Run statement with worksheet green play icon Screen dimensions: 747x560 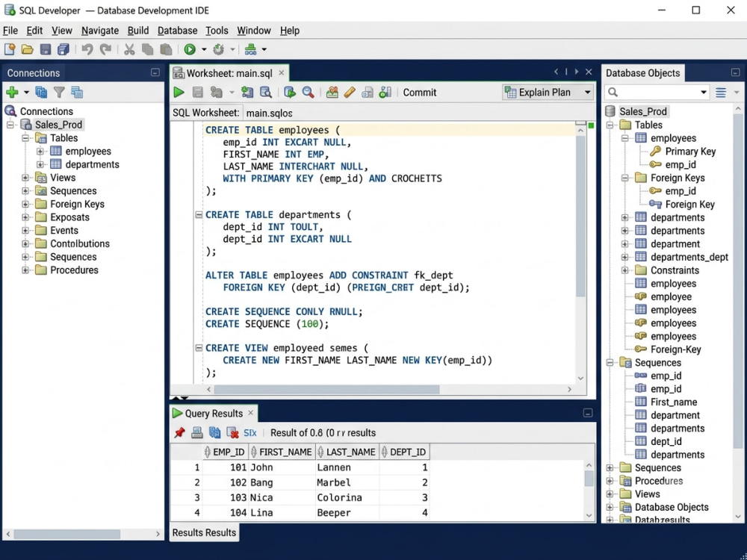(179, 93)
